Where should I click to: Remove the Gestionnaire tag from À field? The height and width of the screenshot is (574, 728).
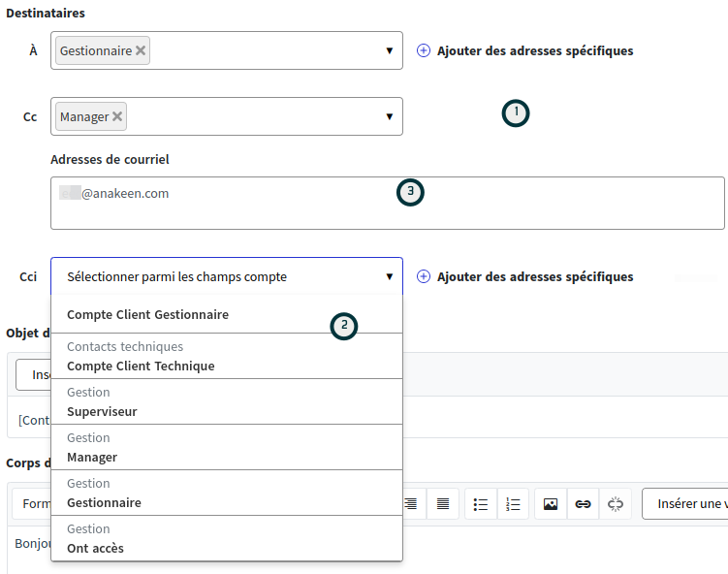[x=141, y=50]
